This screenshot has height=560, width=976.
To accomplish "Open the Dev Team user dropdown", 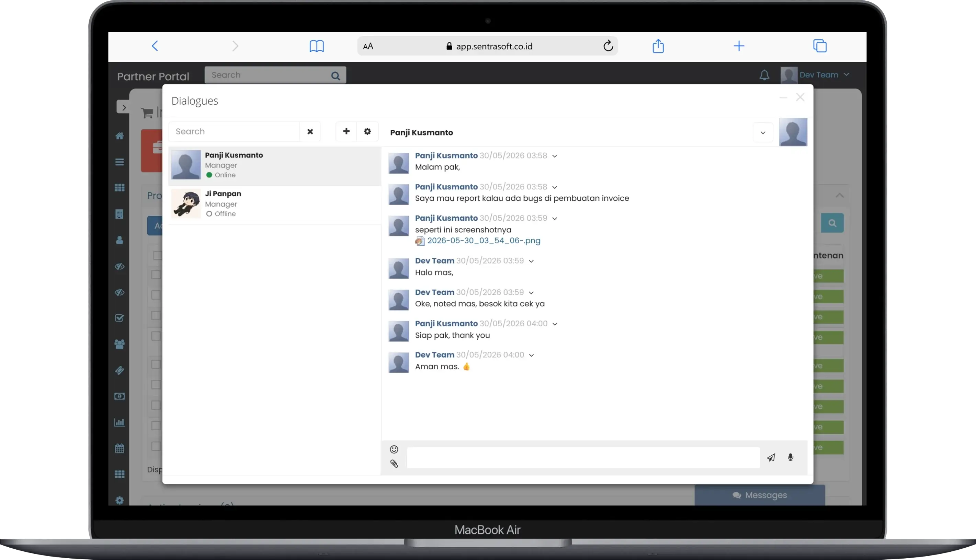I will point(815,75).
